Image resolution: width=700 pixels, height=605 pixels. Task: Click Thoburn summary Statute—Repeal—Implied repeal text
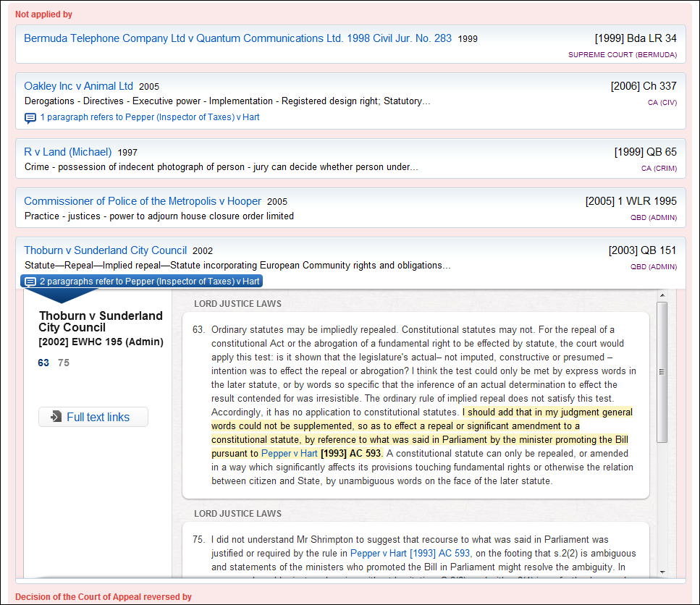(x=237, y=266)
